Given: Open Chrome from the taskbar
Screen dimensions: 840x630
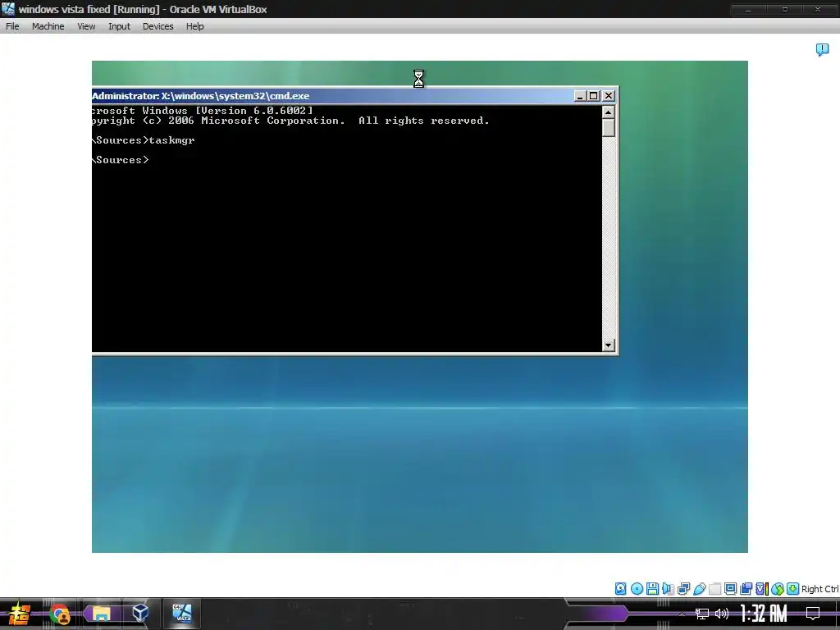Looking at the screenshot, I should pos(60,614).
